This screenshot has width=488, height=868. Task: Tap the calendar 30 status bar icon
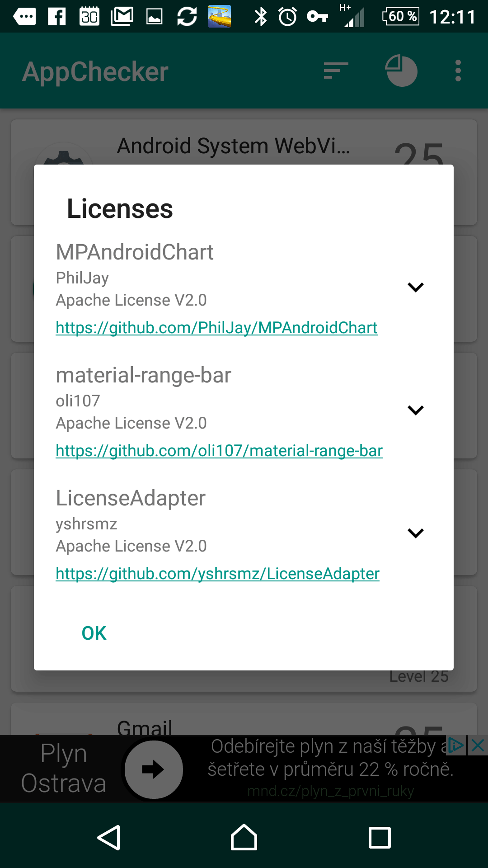89,16
